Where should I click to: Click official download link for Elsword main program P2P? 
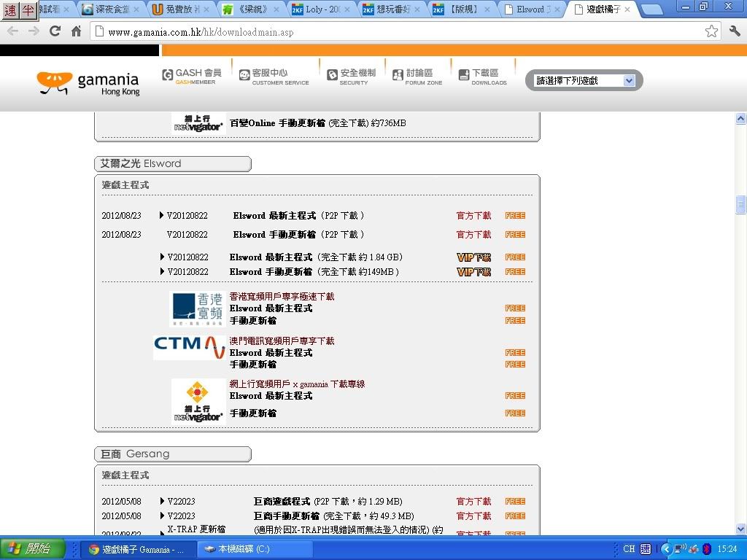tap(473, 215)
